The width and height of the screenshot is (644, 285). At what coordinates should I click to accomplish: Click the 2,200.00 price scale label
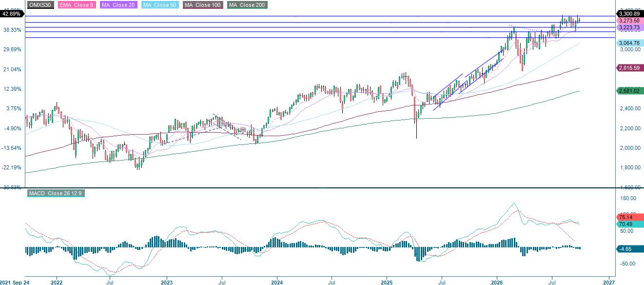coord(630,128)
